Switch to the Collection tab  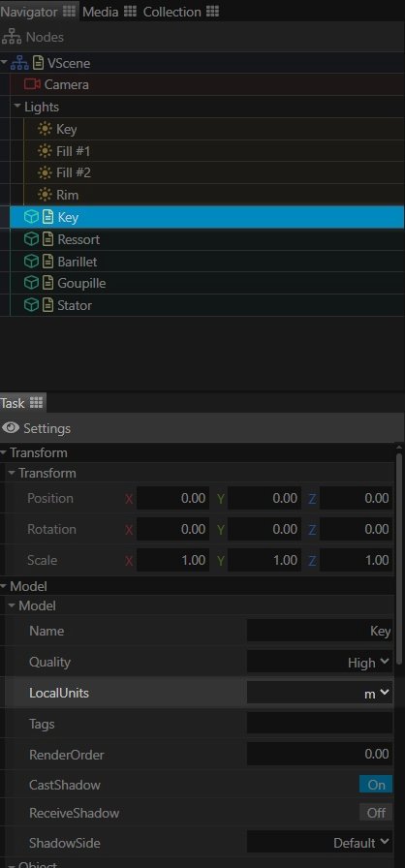pyautogui.click(x=181, y=11)
